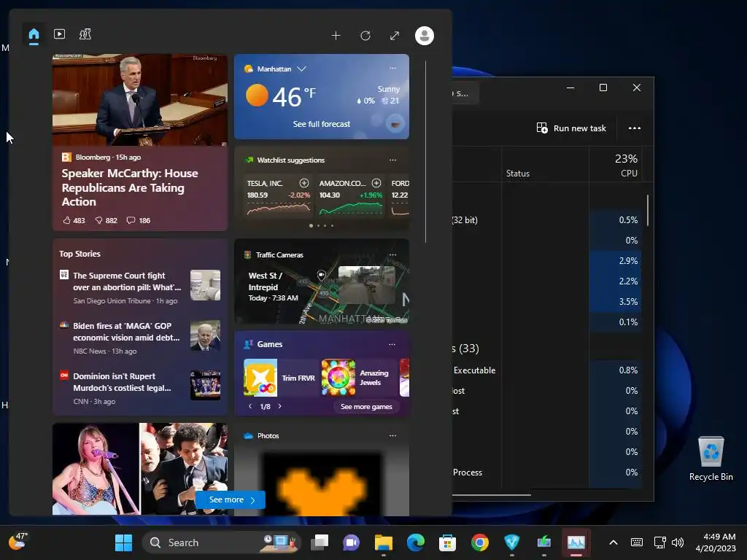
Task: Open Traffic Cameras more options
Action: [x=392, y=254]
